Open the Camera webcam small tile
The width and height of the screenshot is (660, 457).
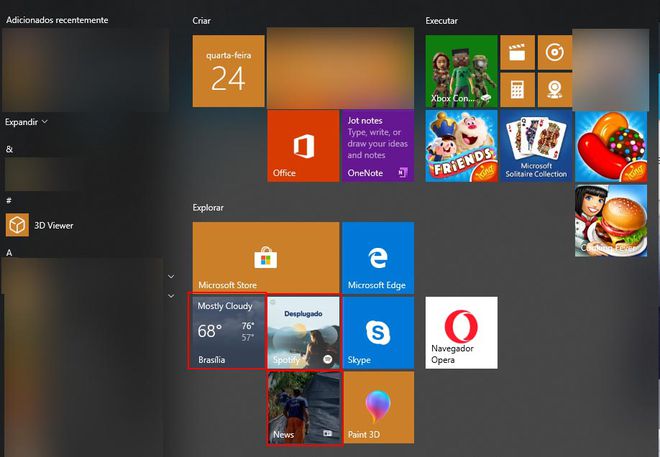pyautogui.click(x=555, y=90)
